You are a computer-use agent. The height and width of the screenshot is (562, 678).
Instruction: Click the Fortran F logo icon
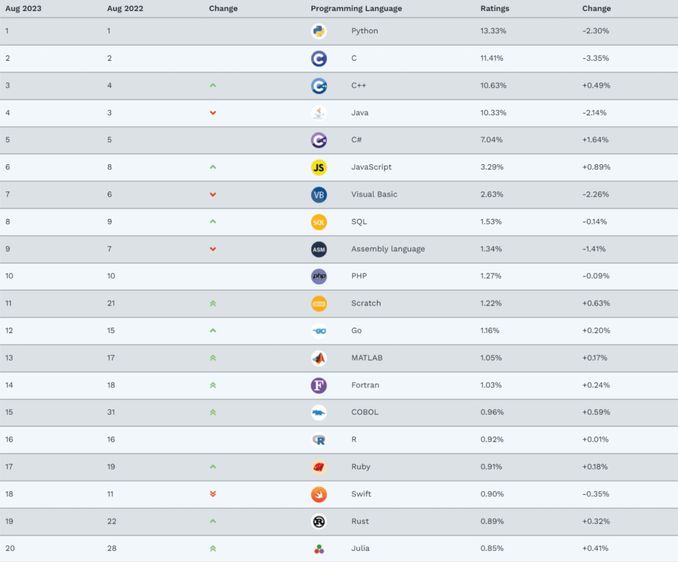click(319, 385)
